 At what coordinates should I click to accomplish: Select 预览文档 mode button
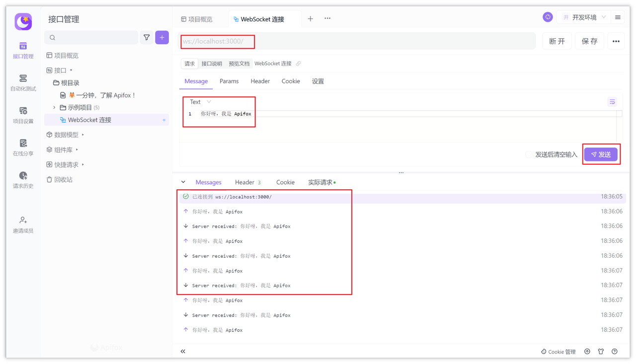point(239,64)
